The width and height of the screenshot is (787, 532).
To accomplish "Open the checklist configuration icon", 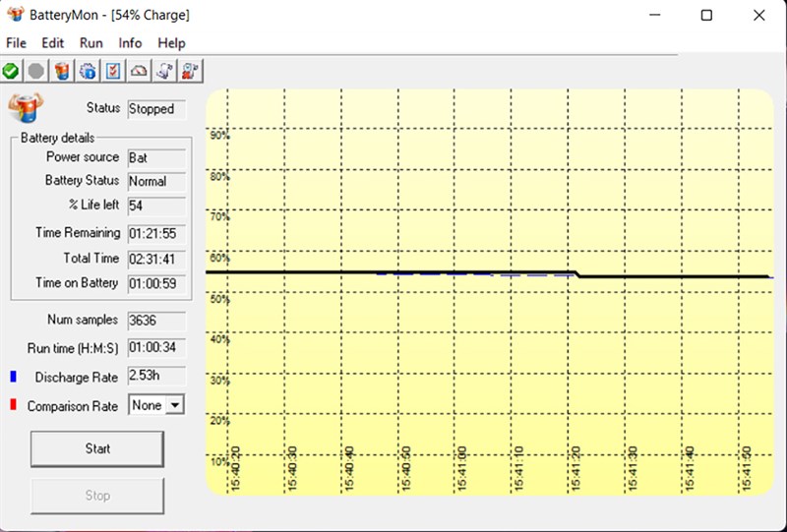I will [x=113, y=71].
